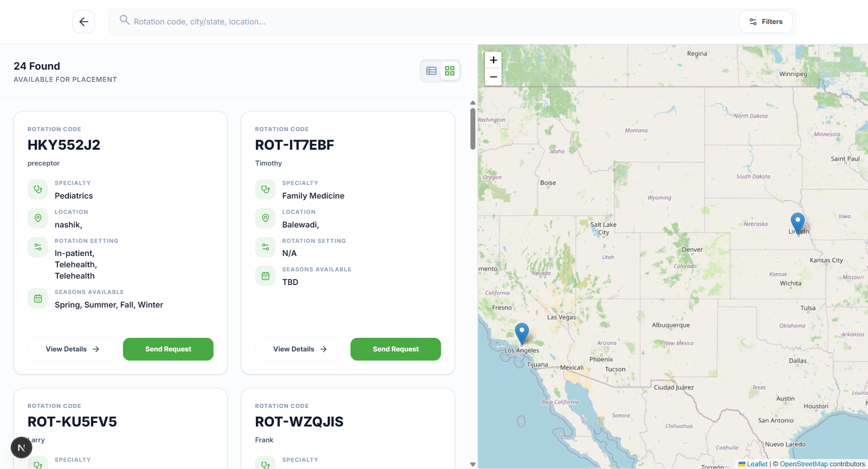868x469 pixels.
Task: Click the scroll up arrow of results list
Action: pyautogui.click(x=473, y=103)
